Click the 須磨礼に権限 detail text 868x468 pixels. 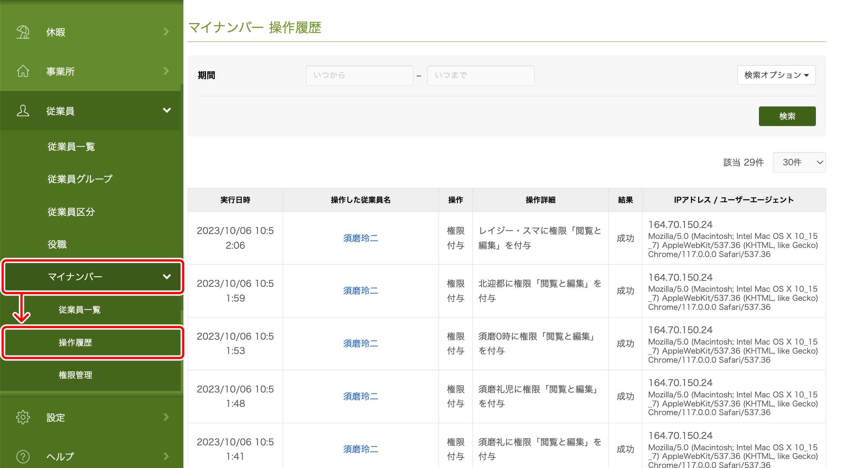point(540,449)
